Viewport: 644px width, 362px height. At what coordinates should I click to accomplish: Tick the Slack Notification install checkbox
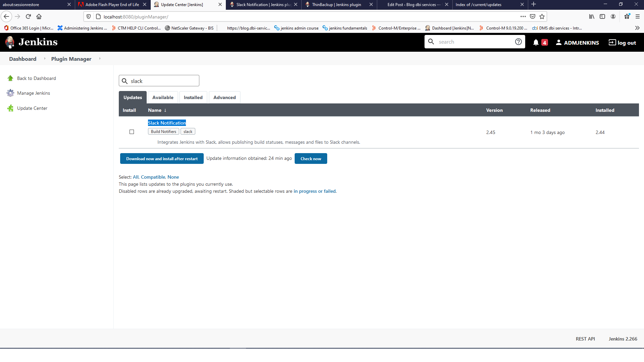(132, 132)
